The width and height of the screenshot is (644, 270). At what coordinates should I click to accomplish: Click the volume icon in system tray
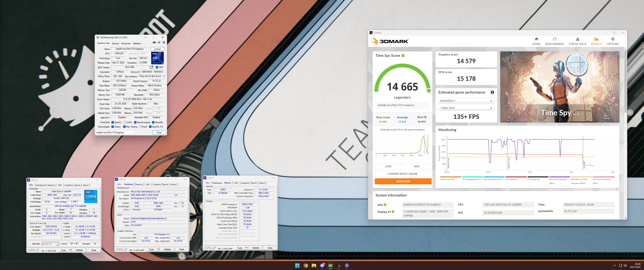[625, 265]
